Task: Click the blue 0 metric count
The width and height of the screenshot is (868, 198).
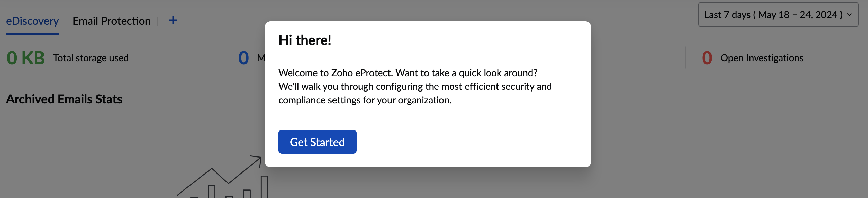Action: (x=243, y=58)
